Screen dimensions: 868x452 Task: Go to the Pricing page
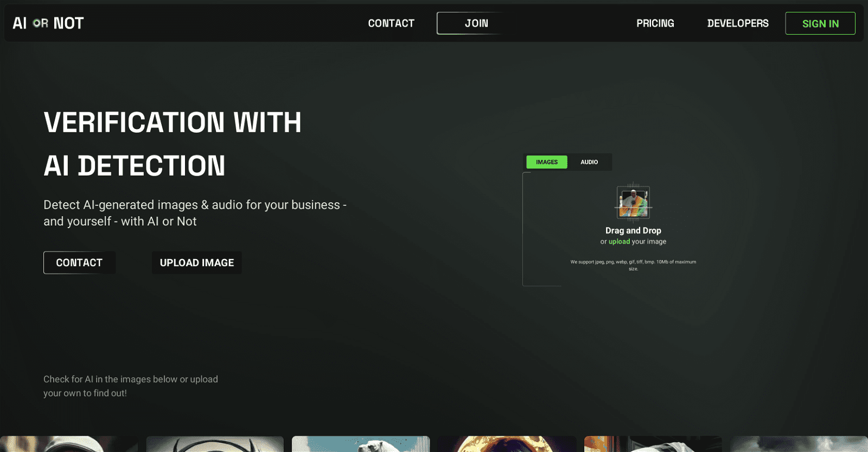(x=655, y=23)
